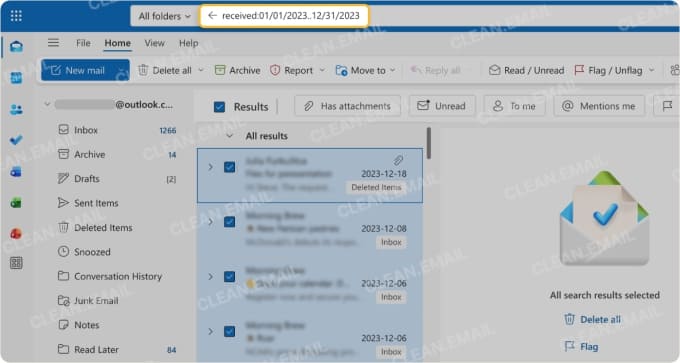
Task: Click the flag filter icon beside Mentions me
Action: point(667,106)
